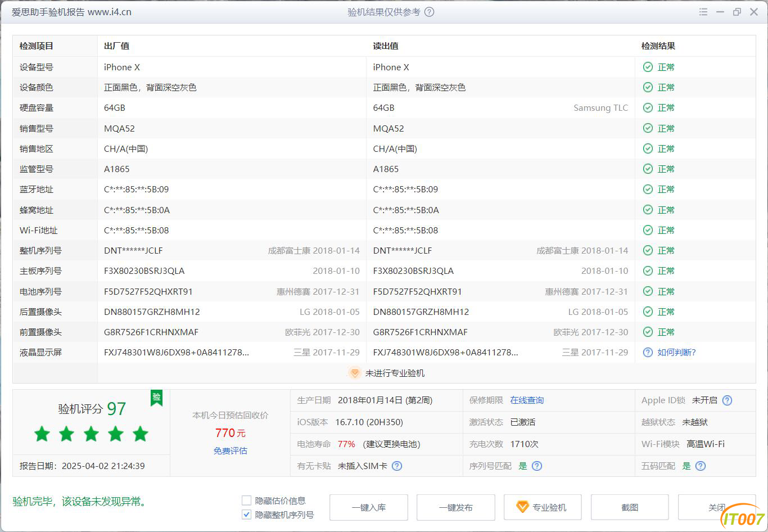Screen dimensions: 768x532
Task: Click green check icon in 销售地区 row
Action: coord(648,148)
